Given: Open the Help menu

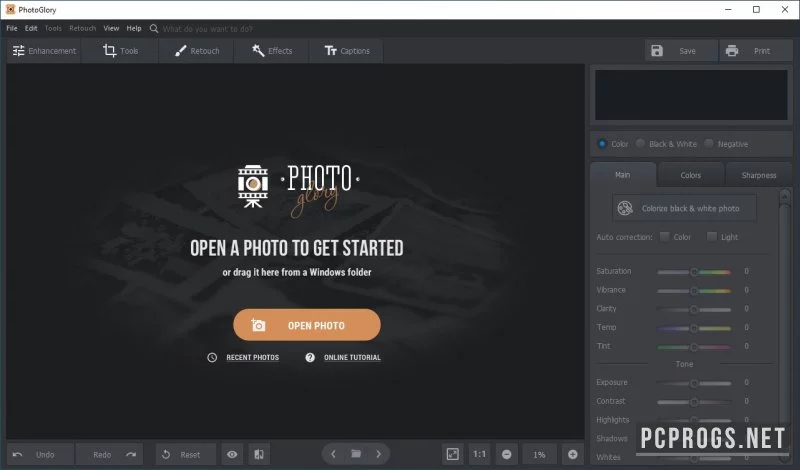Looking at the screenshot, I should pyautogui.click(x=134, y=29).
